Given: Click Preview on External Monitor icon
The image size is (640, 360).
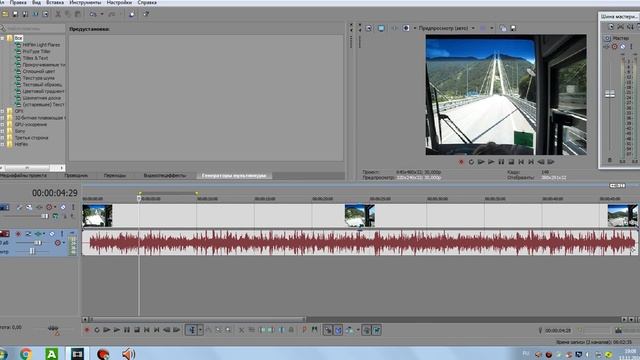Looking at the screenshot, I should [x=381, y=28].
